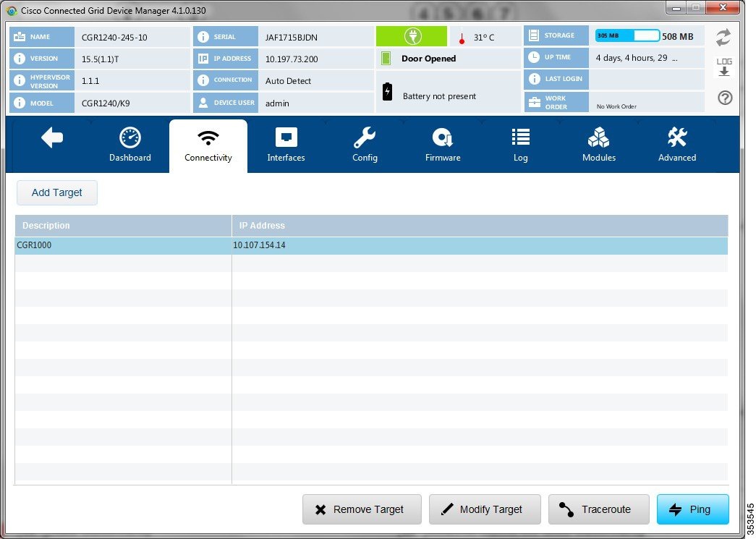Image resolution: width=756 pixels, height=539 pixels.
Task: Switch to the Advanced tab
Action: click(x=677, y=145)
